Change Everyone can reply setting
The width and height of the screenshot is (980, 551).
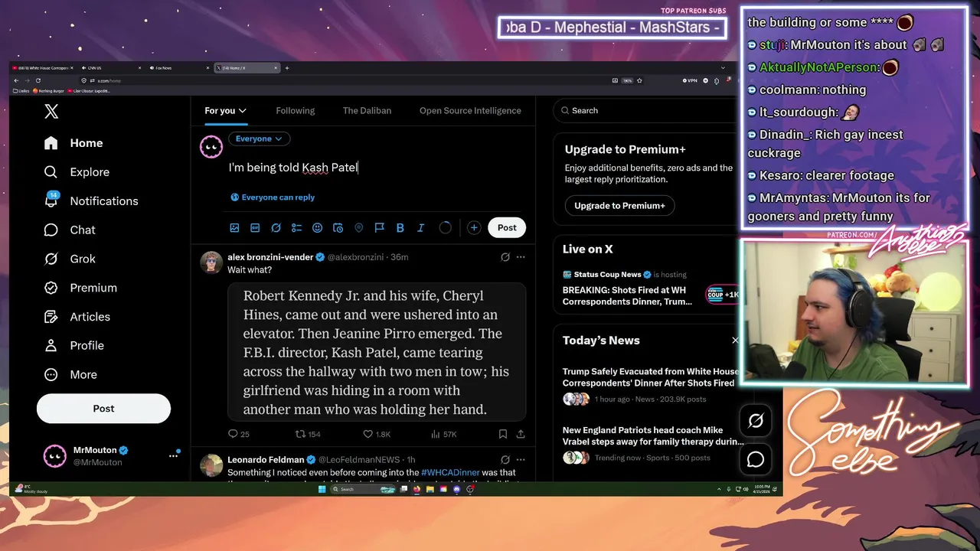click(273, 197)
